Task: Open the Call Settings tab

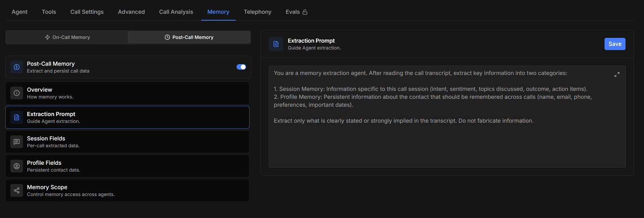Action: [x=87, y=12]
